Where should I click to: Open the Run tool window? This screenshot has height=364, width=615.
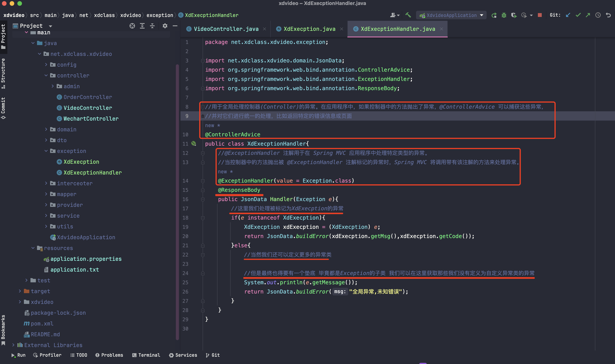[19, 355]
